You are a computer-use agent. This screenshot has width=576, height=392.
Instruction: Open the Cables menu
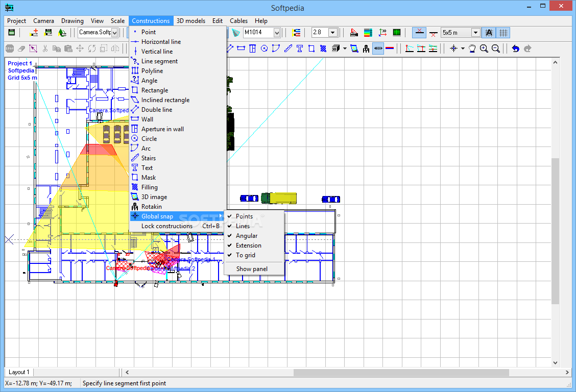pos(239,21)
